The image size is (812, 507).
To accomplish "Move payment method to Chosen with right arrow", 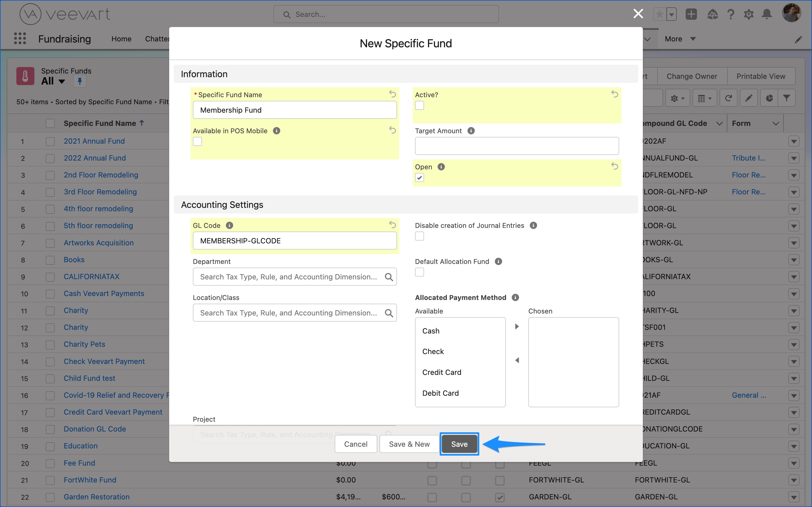I will (517, 326).
